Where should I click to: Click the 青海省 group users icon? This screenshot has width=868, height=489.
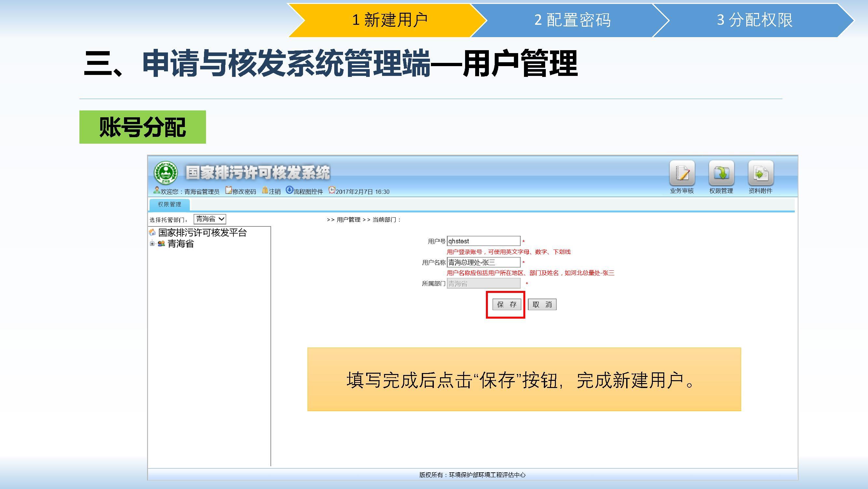(x=161, y=243)
